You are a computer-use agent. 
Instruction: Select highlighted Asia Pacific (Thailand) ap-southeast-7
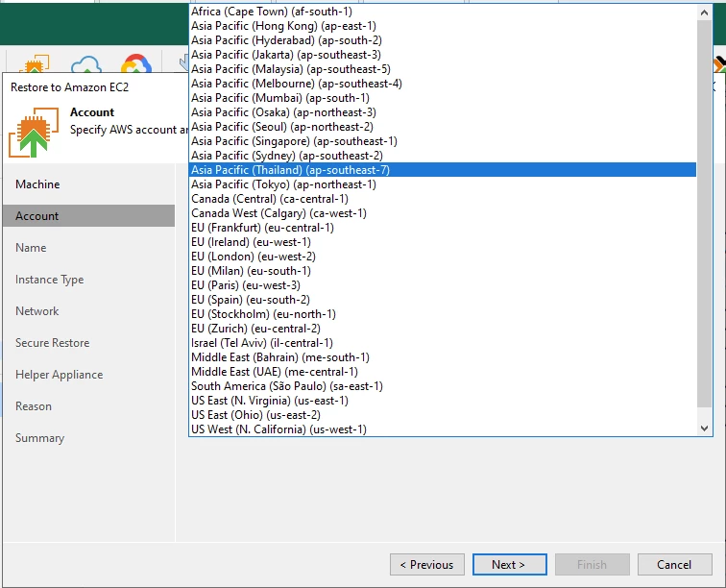[x=443, y=170]
